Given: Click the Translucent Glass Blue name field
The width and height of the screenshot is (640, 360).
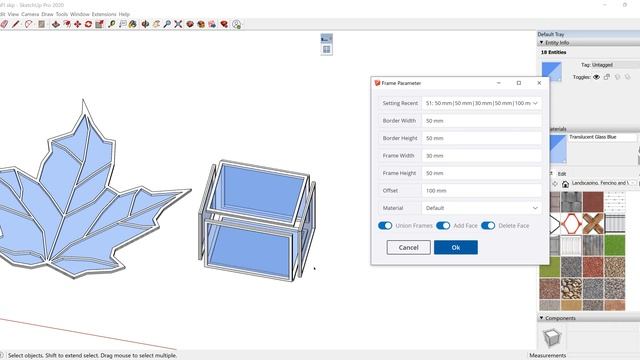Looking at the screenshot, I should pyautogui.click(x=602, y=137).
